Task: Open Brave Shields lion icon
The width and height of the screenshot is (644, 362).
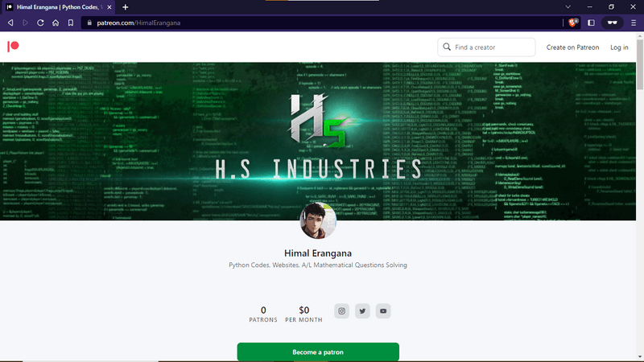Action: [573, 23]
